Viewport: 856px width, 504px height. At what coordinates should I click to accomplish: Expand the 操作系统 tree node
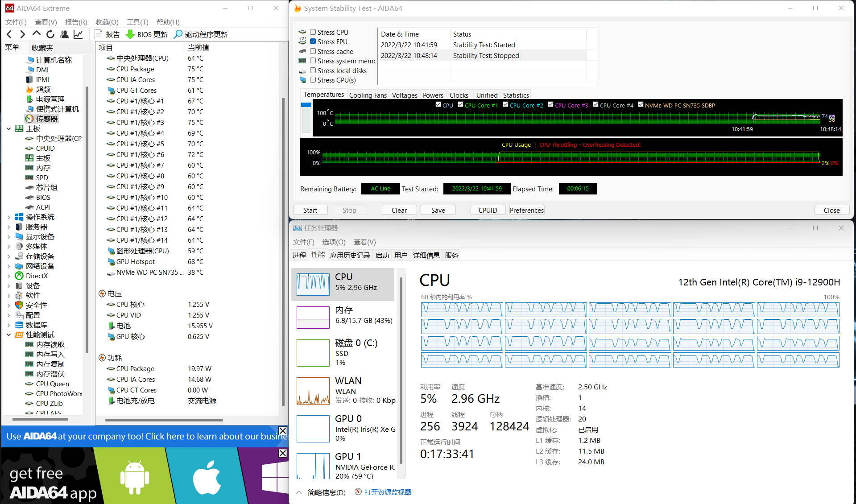(8, 217)
